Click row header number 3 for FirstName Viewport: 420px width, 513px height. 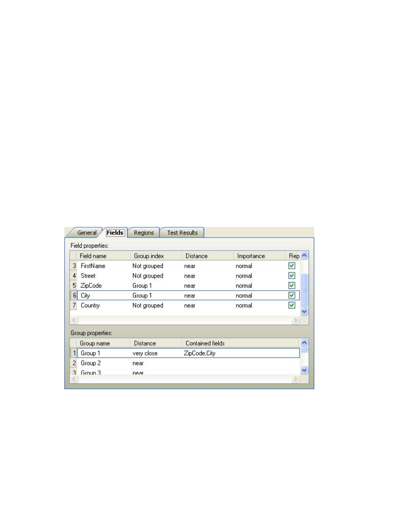[74, 266]
